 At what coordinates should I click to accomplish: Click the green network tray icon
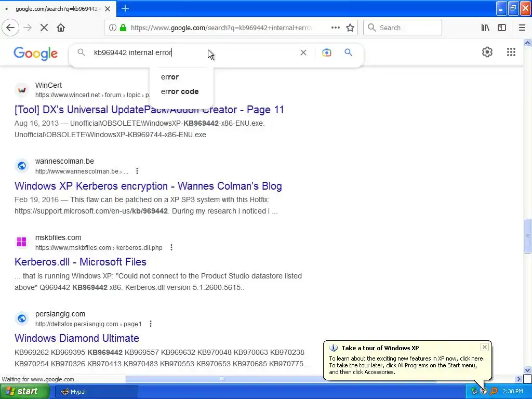(x=474, y=392)
